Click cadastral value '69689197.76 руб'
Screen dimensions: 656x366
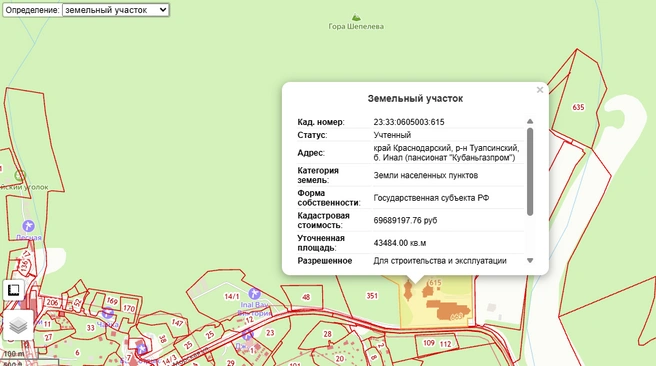click(x=405, y=220)
